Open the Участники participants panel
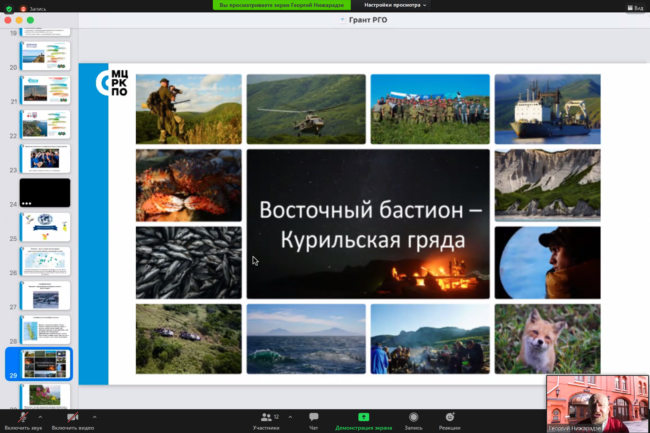650x433 pixels. point(266,421)
